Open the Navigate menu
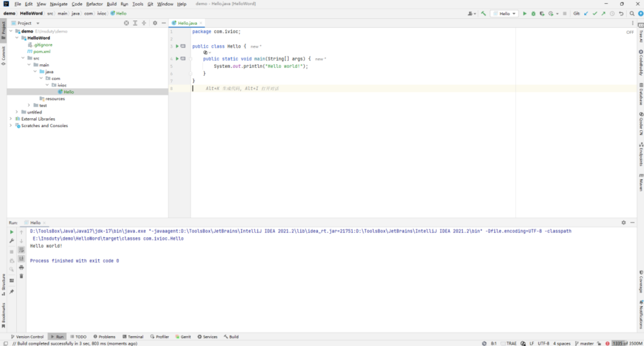The height and width of the screenshot is (346, 644). [59, 4]
